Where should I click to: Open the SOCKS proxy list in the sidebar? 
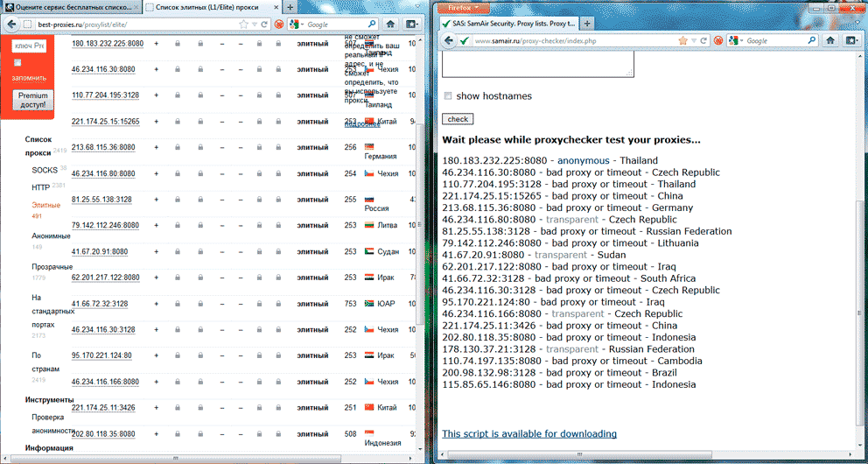tap(45, 170)
